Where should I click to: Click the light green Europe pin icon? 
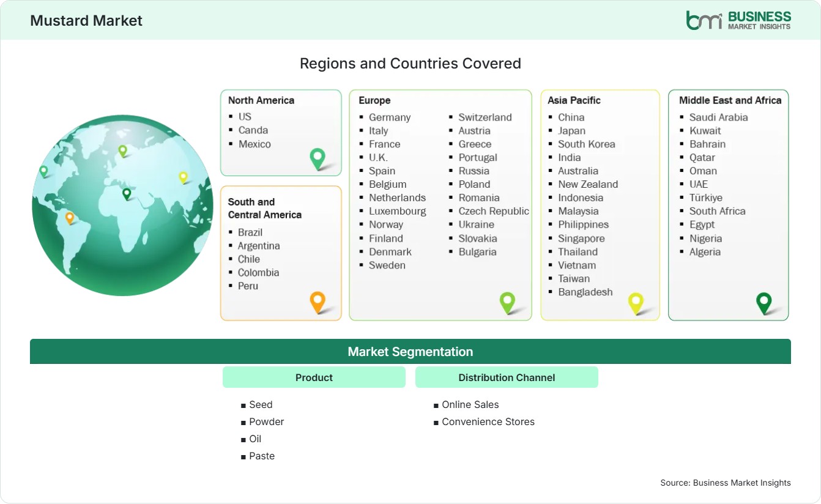pyautogui.click(x=507, y=302)
